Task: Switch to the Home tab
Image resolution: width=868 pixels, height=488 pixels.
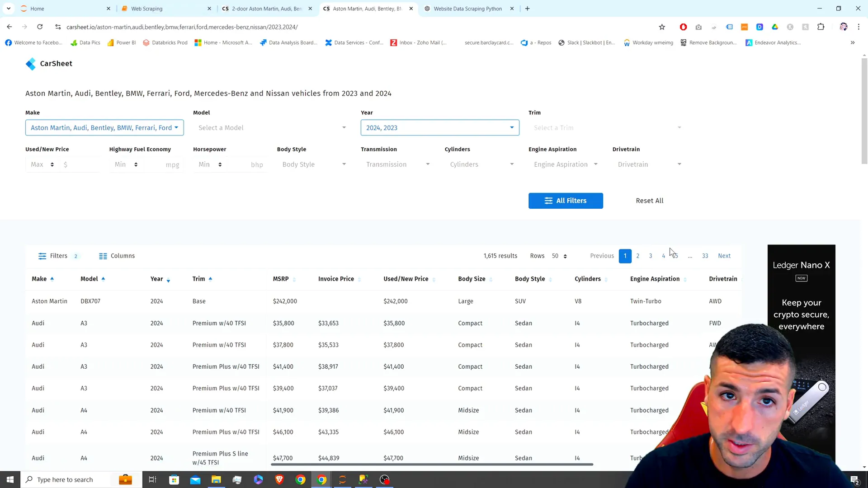Action: 66,9
